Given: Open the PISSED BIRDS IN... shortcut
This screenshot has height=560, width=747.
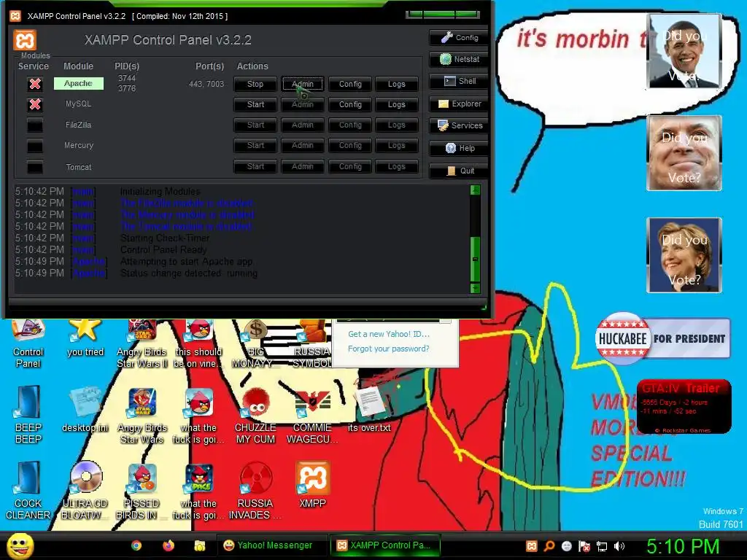Looking at the screenshot, I should pyautogui.click(x=142, y=491).
